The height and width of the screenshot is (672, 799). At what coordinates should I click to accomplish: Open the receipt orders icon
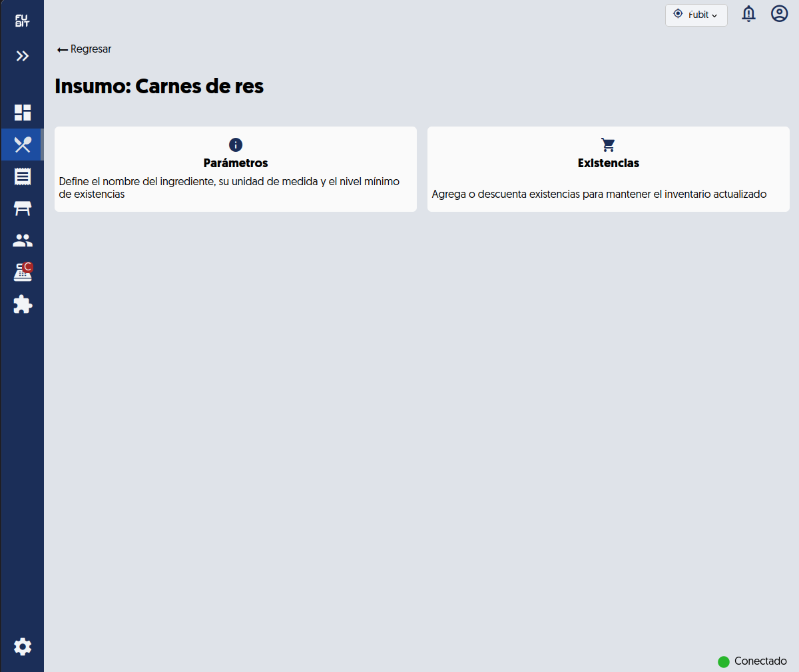(23, 176)
